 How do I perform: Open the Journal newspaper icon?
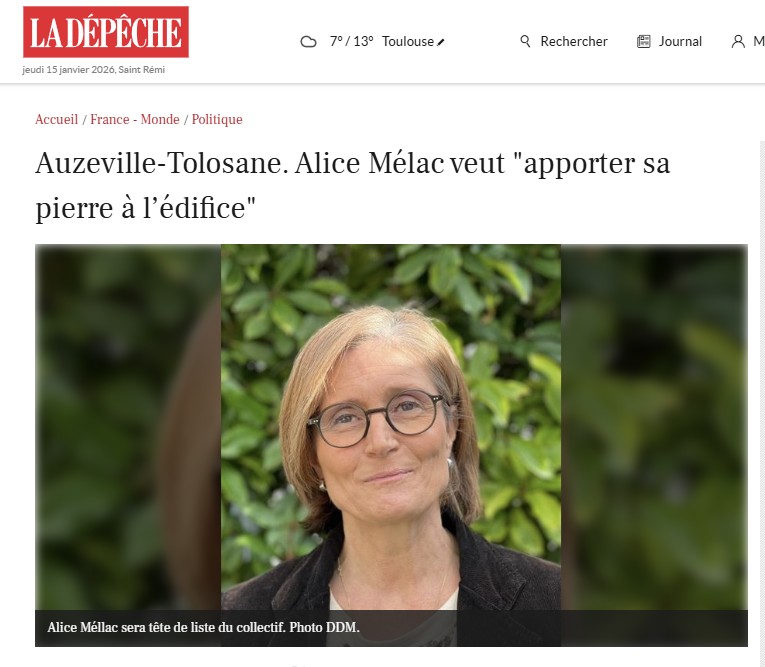644,41
